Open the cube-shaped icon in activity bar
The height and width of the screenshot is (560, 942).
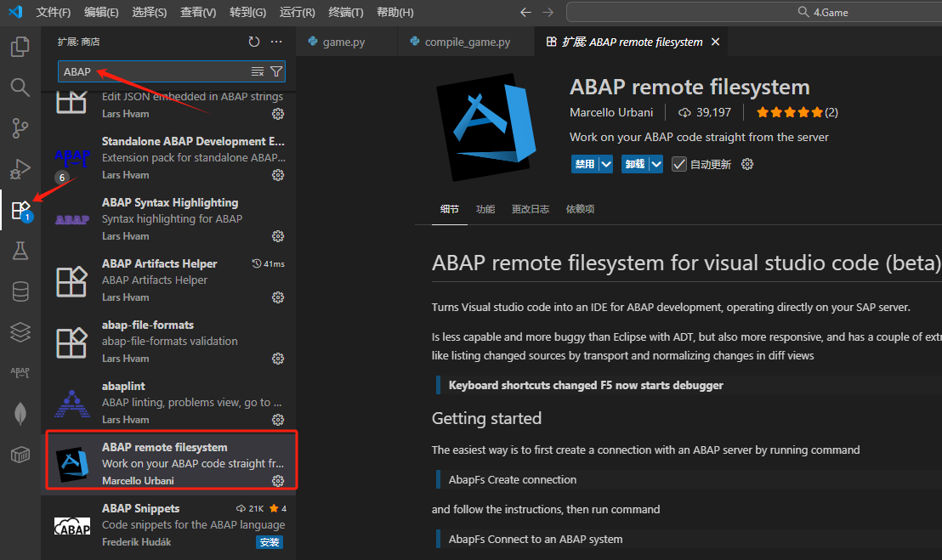20,455
